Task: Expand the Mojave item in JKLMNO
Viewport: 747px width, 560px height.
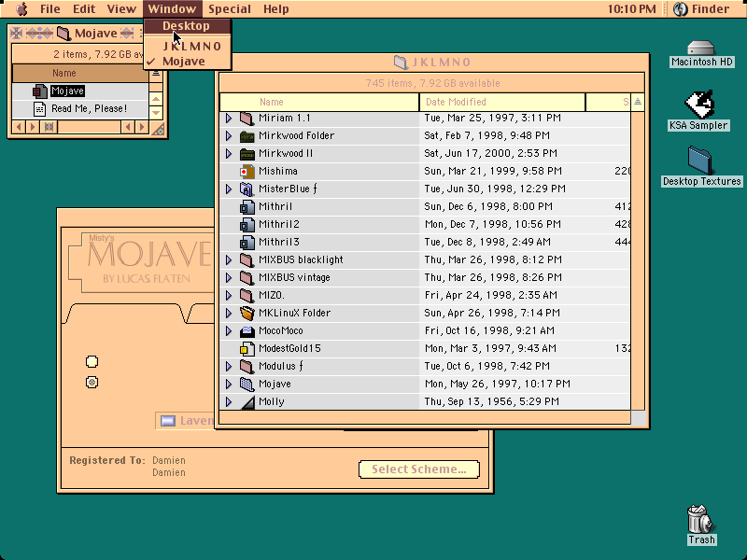Action: click(229, 384)
